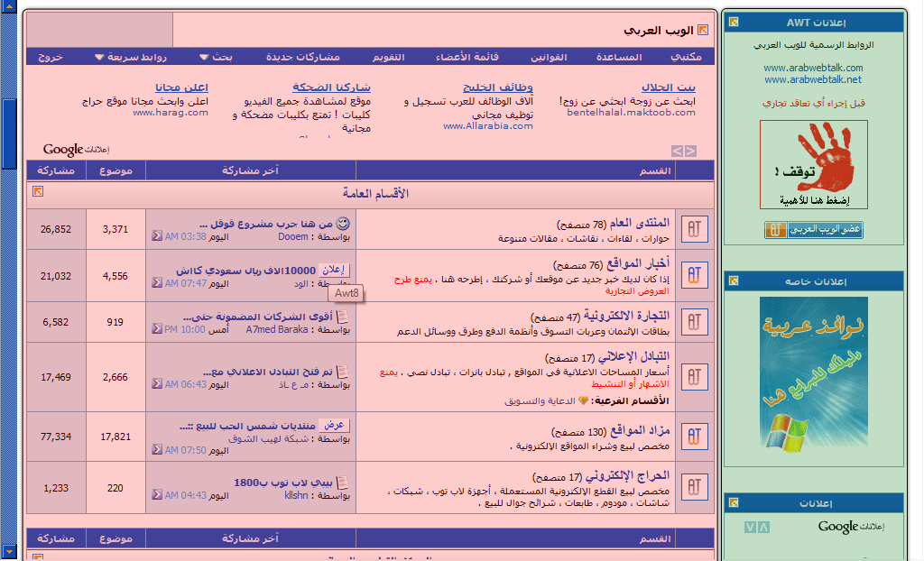The image size is (924, 561).
Task: Go to last post arrow beside 07:50 AM
Action: tap(157, 450)
